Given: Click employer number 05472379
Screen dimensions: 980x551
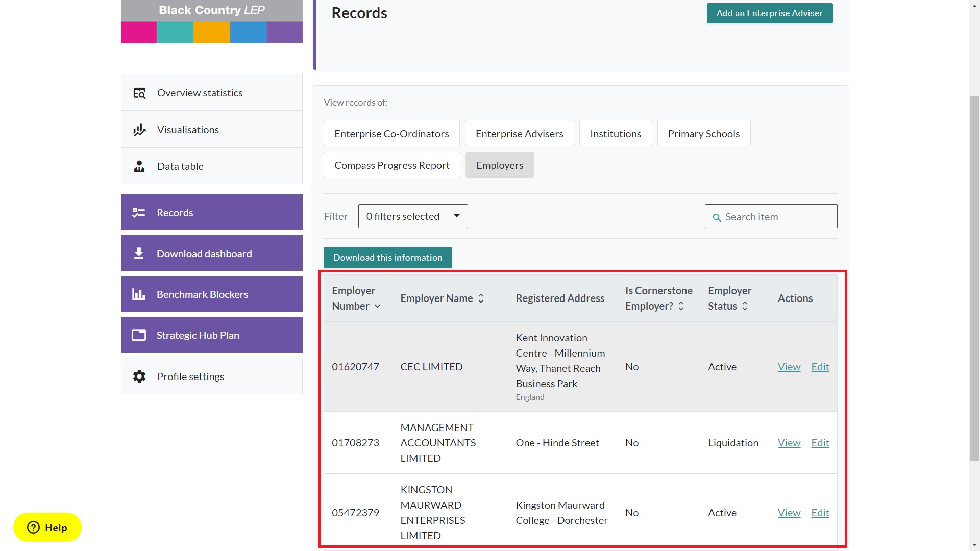Looking at the screenshot, I should pyautogui.click(x=356, y=513).
